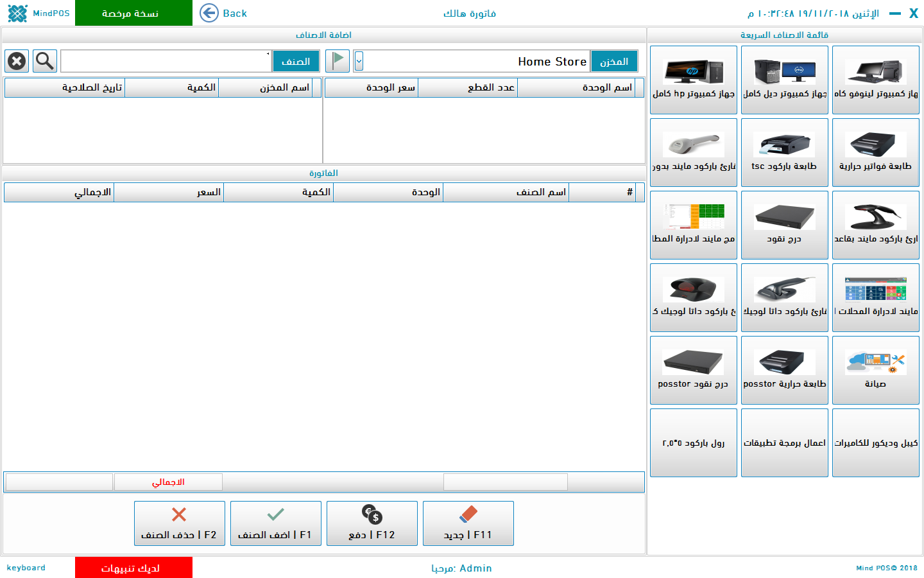The height and width of the screenshot is (578, 924).
Task: Select the cash drawer quick item
Action: (784, 225)
